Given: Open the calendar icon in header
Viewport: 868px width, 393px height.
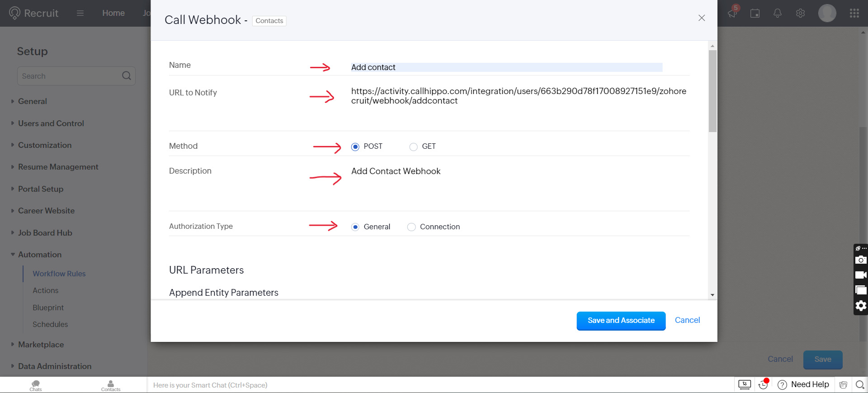Looking at the screenshot, I should tap(755, 14).
